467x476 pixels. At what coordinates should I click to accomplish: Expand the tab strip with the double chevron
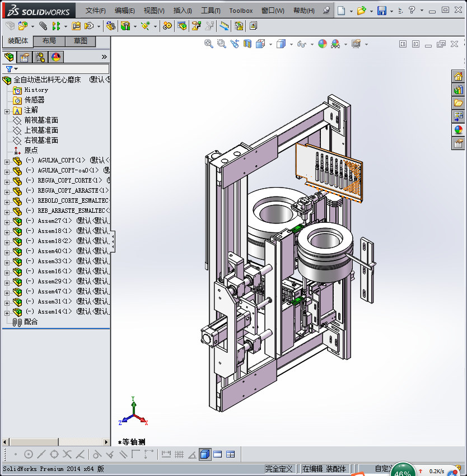tap(104, 57)
